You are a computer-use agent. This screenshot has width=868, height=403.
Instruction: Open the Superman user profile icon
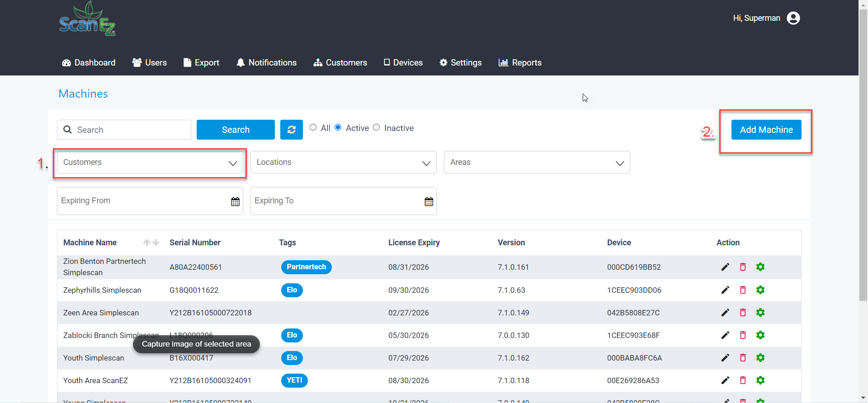793,18
